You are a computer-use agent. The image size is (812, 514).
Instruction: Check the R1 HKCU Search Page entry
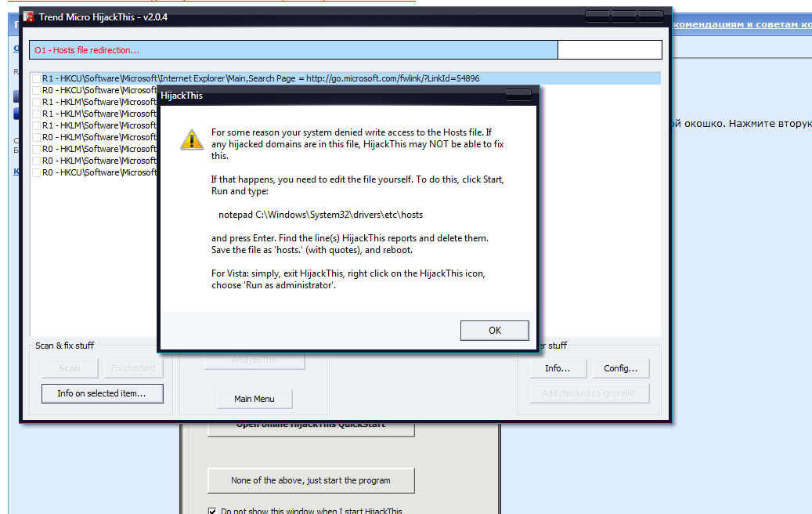click(x=37, y=78)
